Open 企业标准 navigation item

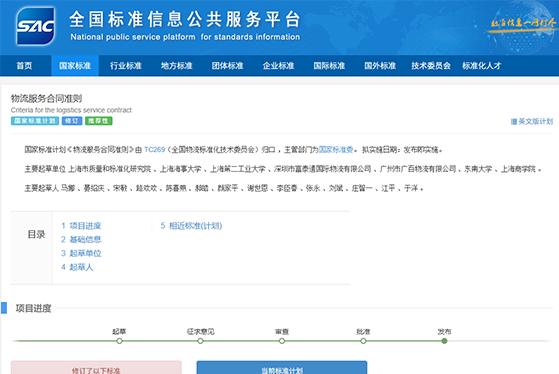[278, 66]
